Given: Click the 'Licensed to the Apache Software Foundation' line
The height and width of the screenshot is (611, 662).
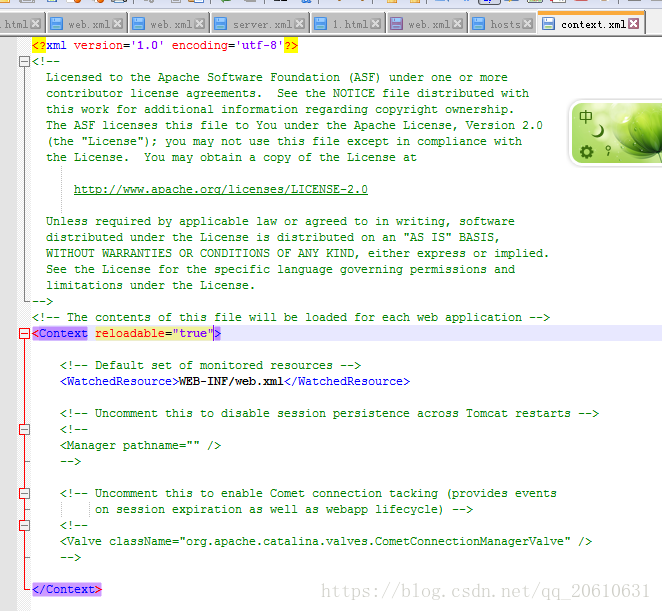Looking at the screenshot, I should (x=277, y=77).
